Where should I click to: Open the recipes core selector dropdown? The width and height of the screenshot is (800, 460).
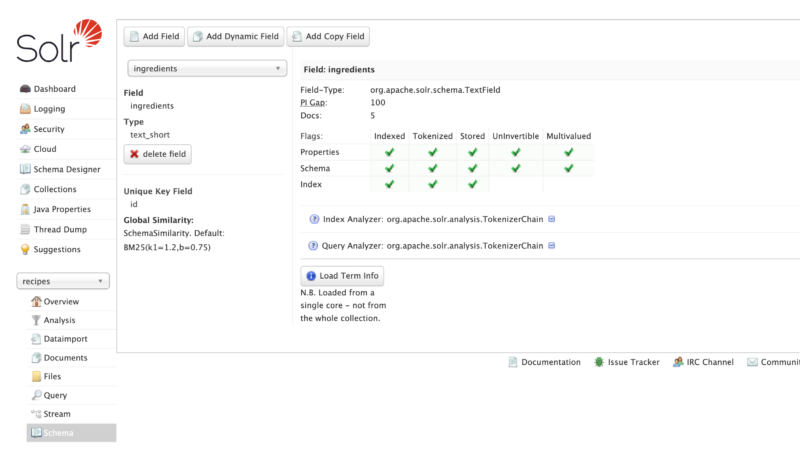pos(63,282)
